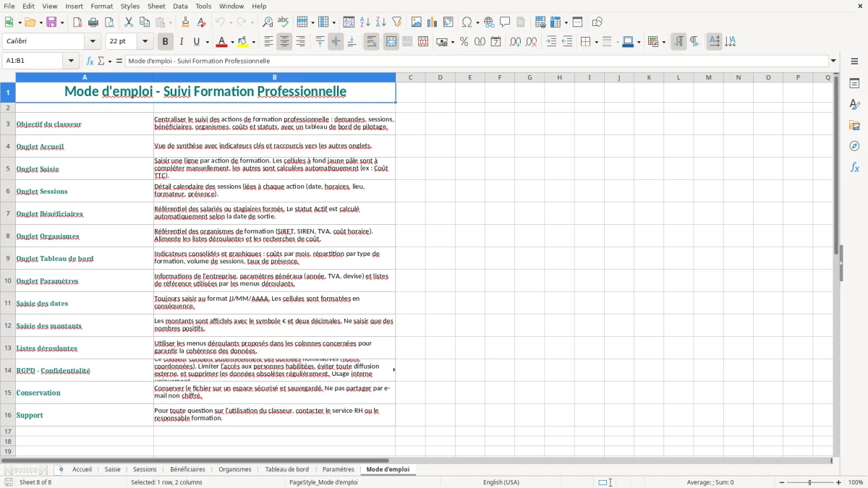The height and width of the screenshot is (488, 868).
Task: Open Borders dropdown arrow
Action: (x=595, y=42)
